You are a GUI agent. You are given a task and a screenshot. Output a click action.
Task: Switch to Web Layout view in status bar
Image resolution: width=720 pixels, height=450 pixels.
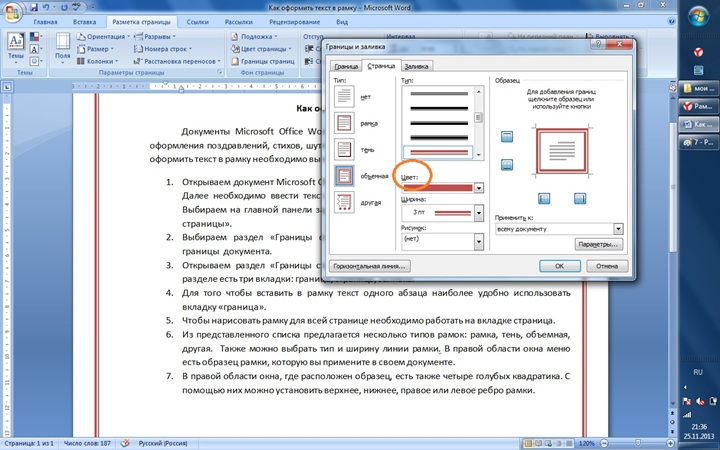click(549, 444)
